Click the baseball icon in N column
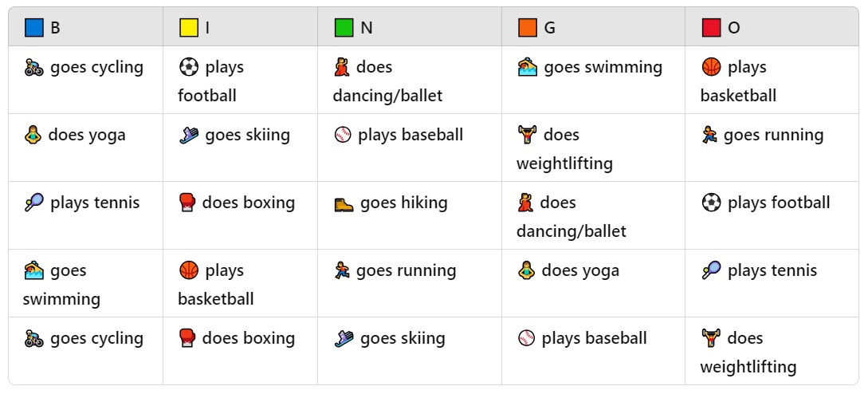The width and height of the screenshot is (868, 394). tap(343, 136)
